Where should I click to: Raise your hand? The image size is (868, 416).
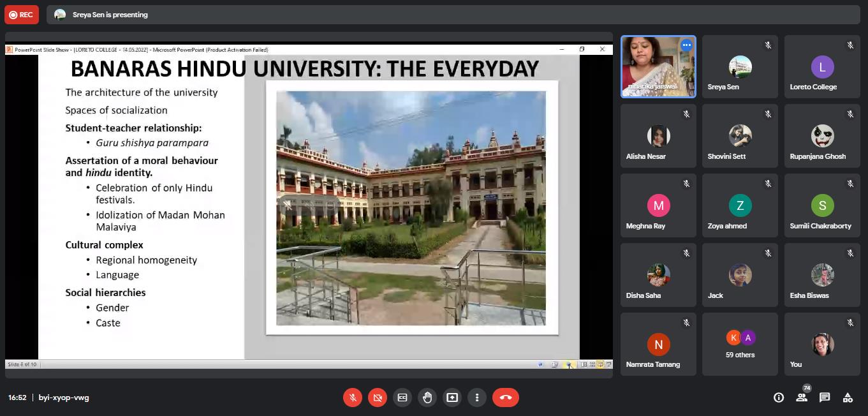click(x=427, y=397)
